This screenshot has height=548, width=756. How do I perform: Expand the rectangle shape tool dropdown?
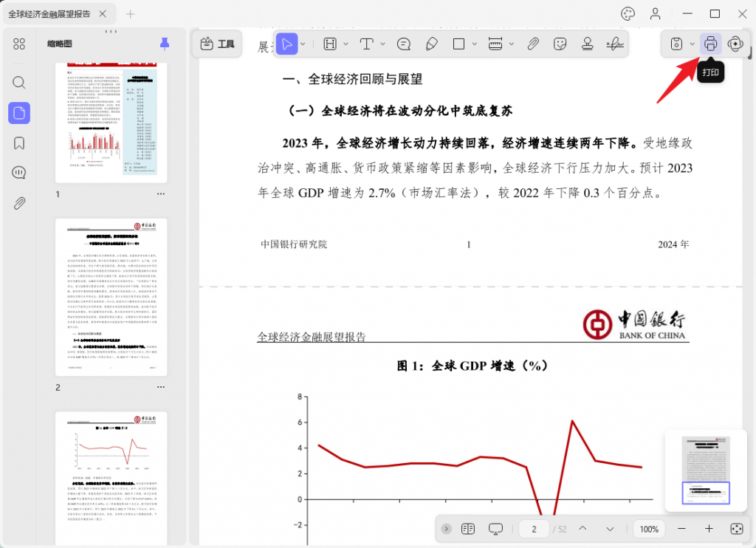click(x=474, y=44)
